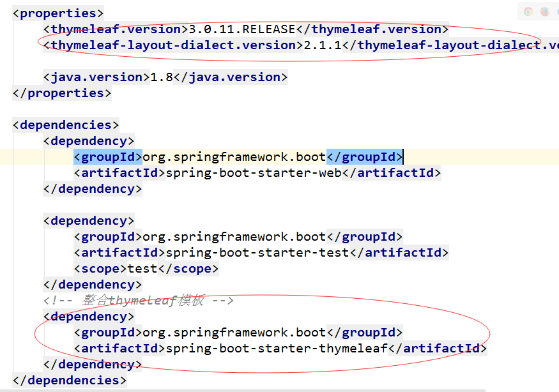Click the opening <properties> tag
This screenshot has width=559, height=392.
58,13
